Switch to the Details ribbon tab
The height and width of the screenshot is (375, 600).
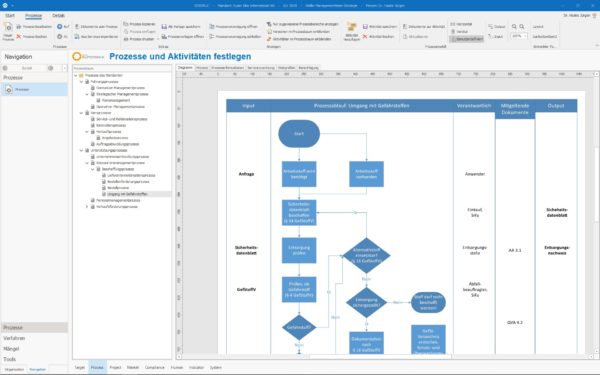coord(58,16)
